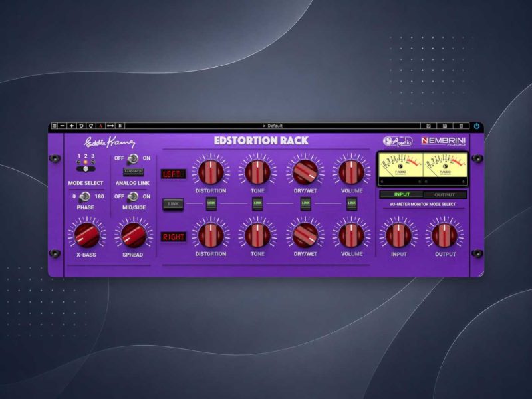Click the Output gain knob
The height and width of the screenshot is (399, 532).
(445, 235)
